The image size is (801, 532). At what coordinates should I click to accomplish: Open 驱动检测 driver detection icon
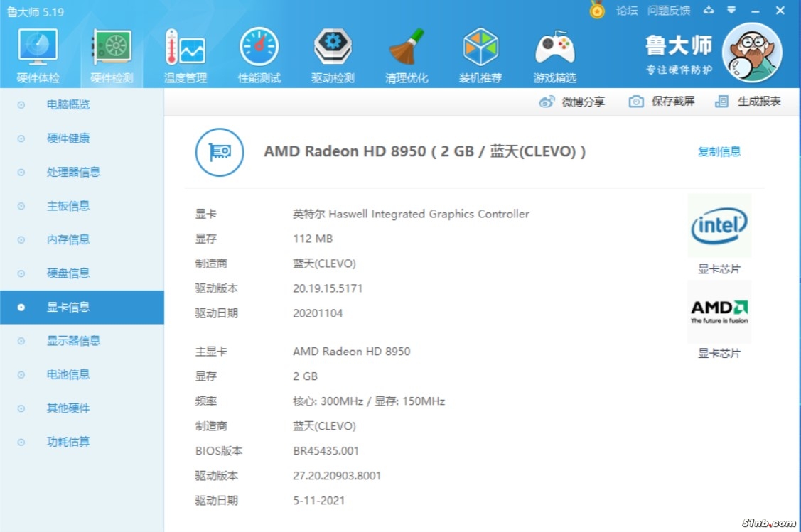click(x=333, y=55)
